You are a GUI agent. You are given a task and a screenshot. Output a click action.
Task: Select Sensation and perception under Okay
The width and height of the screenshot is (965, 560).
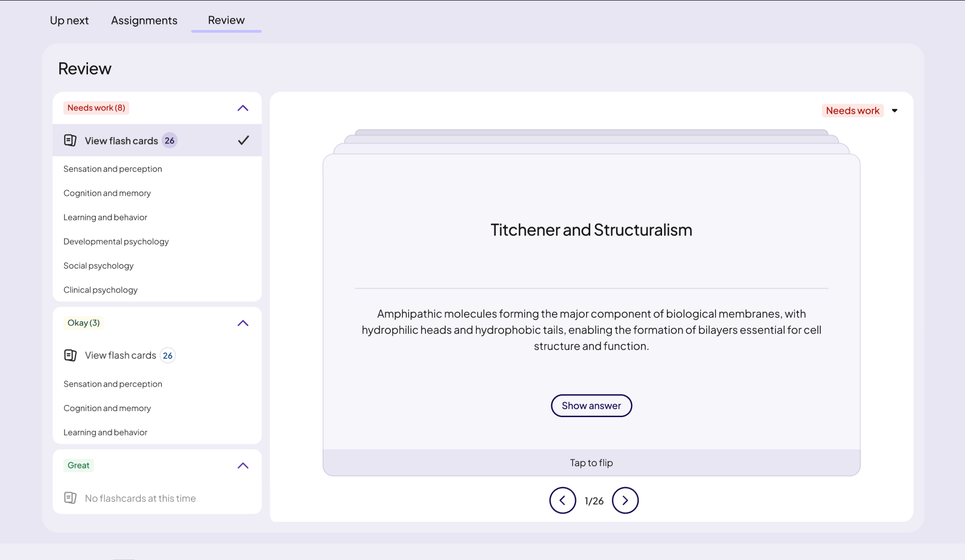(x=113, y=384)
